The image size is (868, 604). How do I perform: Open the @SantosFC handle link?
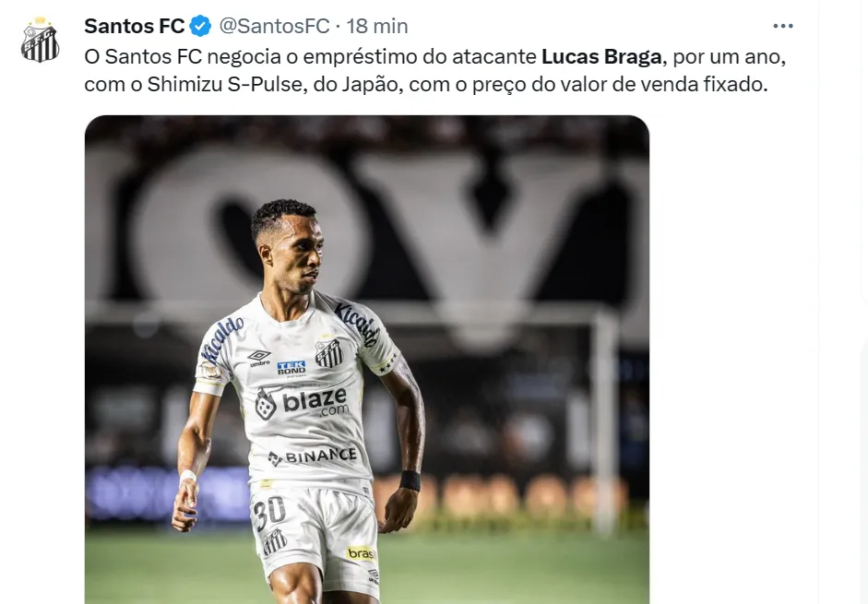click(275, 26)
